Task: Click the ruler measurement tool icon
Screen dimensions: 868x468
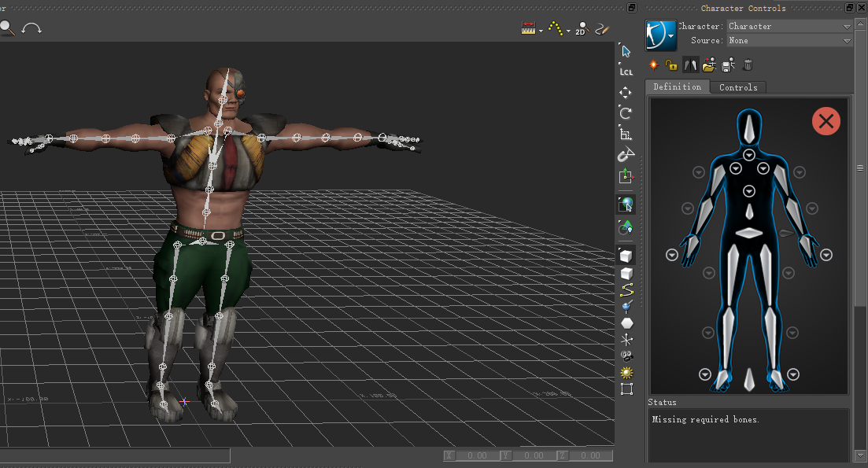Action: [x=529, y=28]
